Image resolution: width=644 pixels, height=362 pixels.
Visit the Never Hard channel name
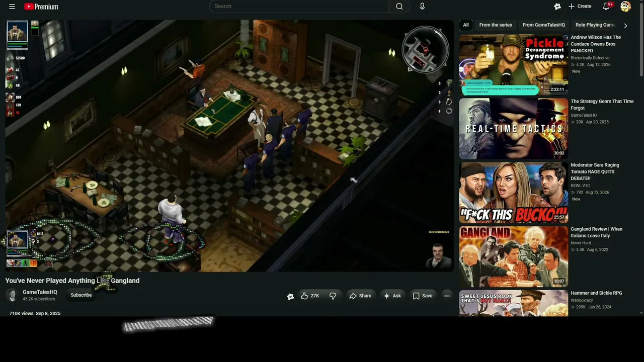[x=581, y=243]
